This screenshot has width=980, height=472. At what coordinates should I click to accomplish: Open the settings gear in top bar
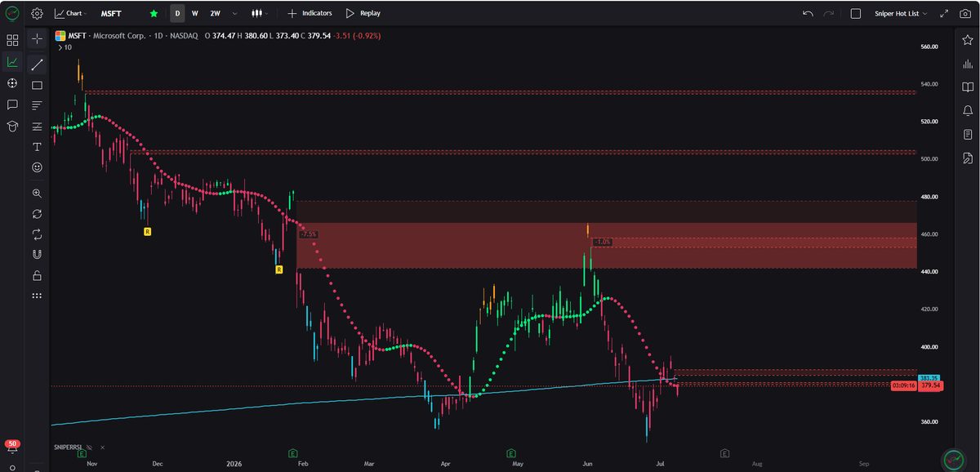[37, 13]
